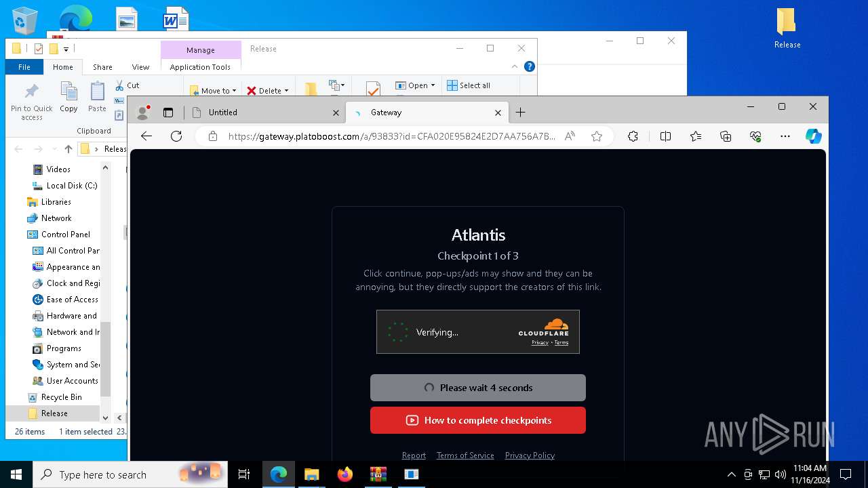This screenshot has width=868, height=488.
Task: Select Recycle Bin in navigation pane
Action: 61,397
